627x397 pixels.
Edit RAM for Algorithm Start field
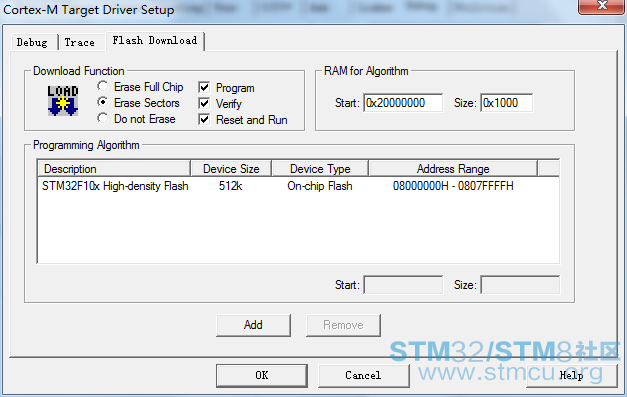coord(403,103)
